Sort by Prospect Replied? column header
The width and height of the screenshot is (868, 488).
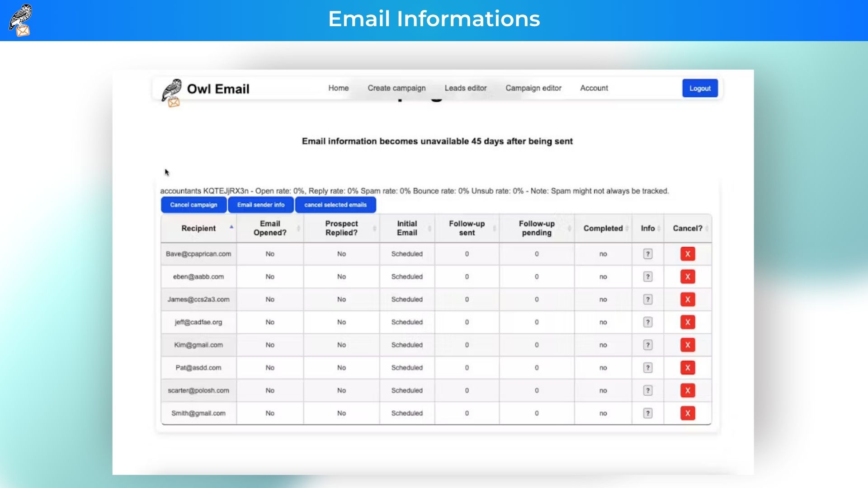point(341,228)
